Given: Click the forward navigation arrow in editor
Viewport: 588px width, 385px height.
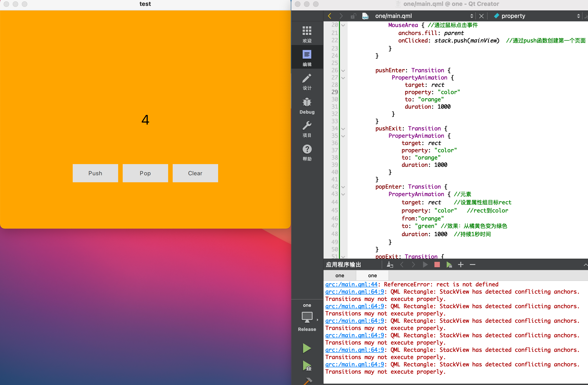Looking at the screenshot, I should [x=340, y=16].
